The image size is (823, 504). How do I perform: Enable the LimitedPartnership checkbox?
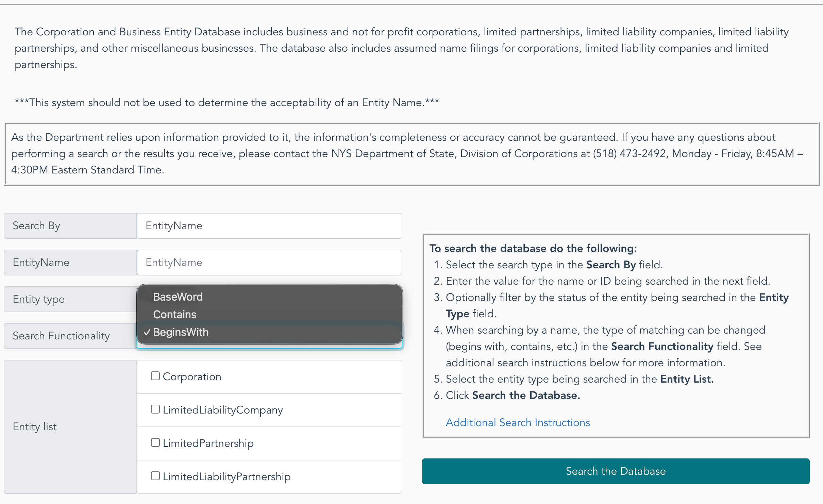(155, 442)
